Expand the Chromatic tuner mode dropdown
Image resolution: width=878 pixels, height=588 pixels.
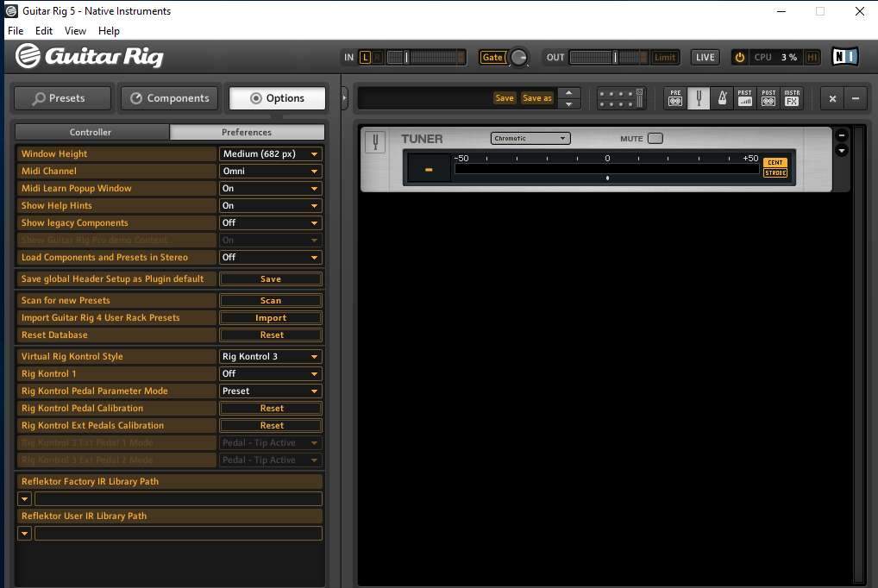point(530,138)
